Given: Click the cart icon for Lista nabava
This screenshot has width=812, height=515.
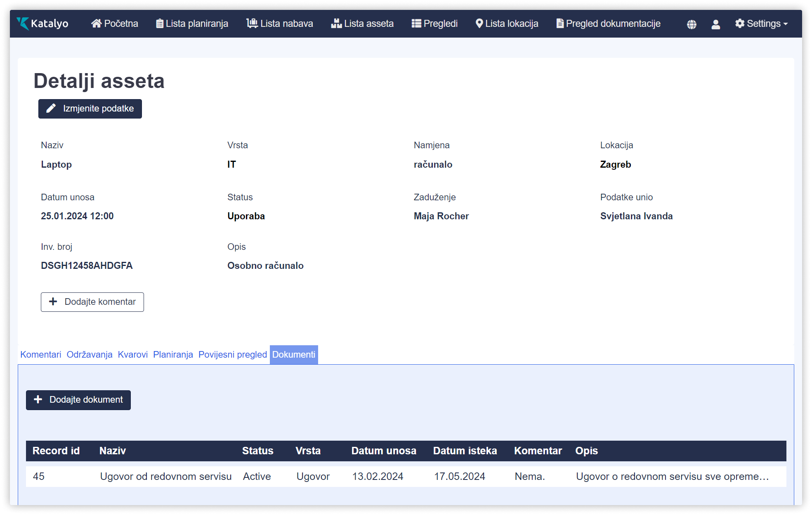Looking at the screenshot, I should click(252, 24).
